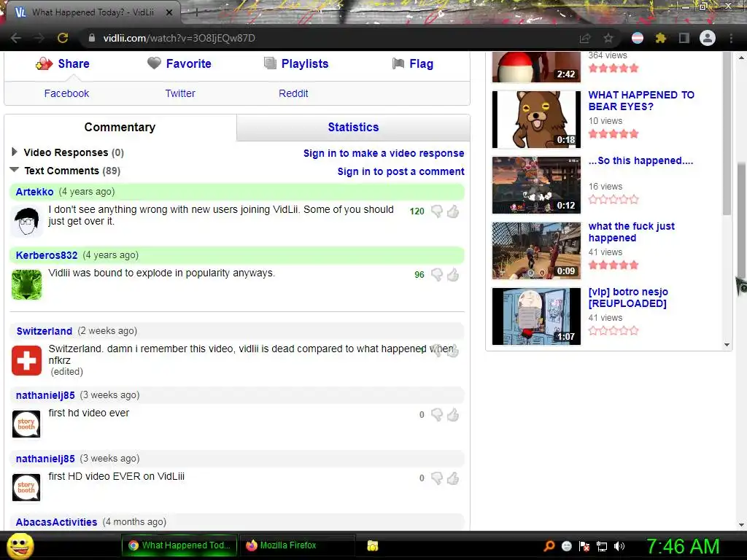
Task: Bookmark this page with the star icon
Action: (608, 38)
